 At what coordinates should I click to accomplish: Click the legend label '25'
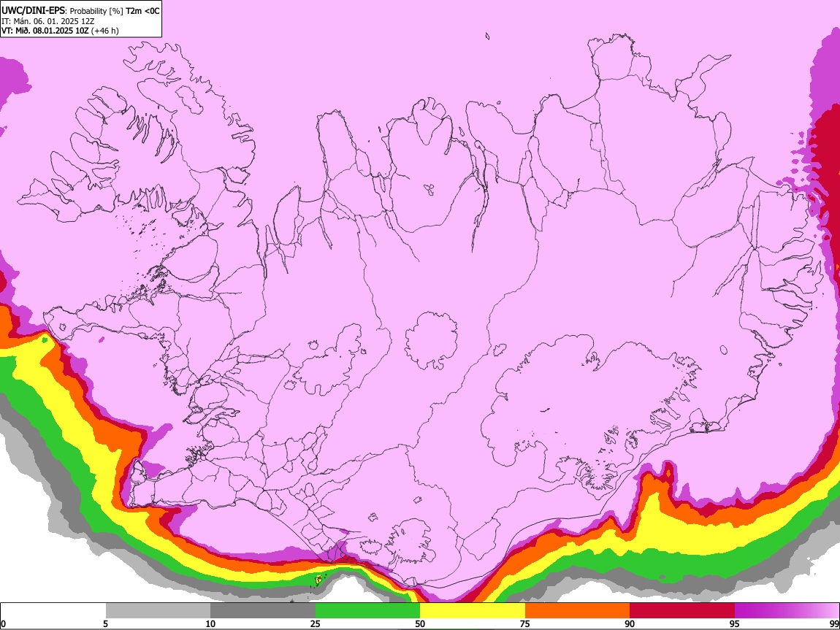click(316, 623)
